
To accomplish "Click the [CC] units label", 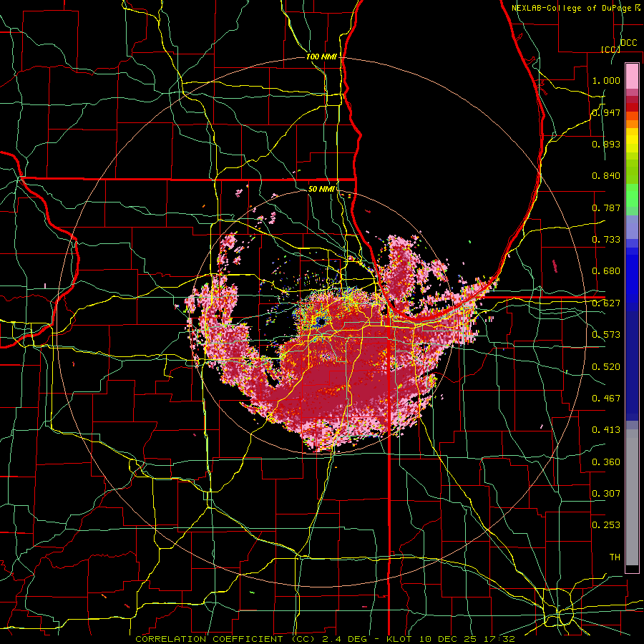I will coord(610,49).
